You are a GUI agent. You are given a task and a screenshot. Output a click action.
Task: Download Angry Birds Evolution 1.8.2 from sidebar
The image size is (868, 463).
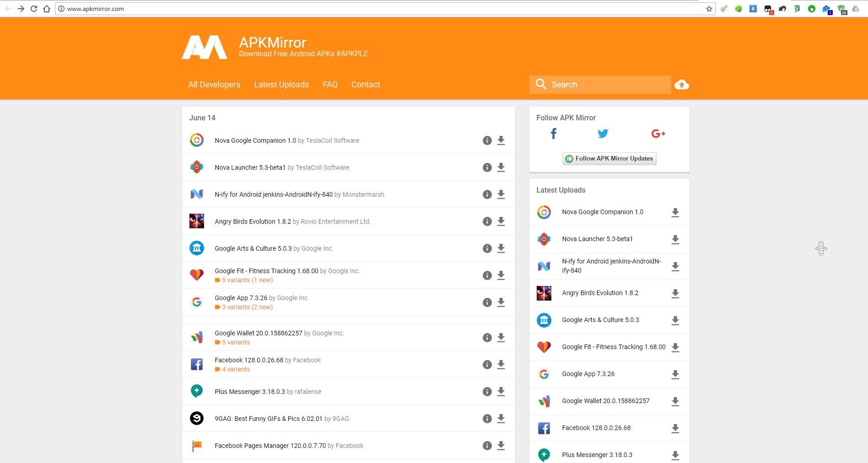(675, 294)
